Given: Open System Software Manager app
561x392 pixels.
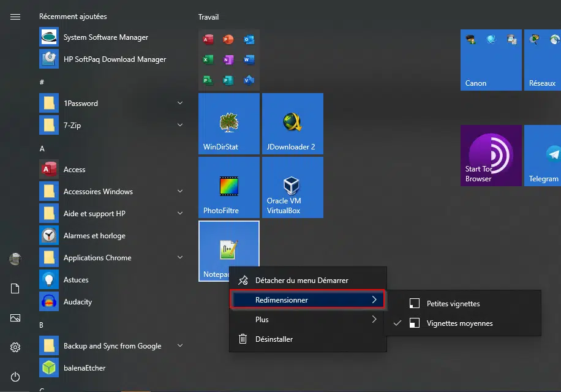Looking at the screenshot, I should tap(111, 37).
